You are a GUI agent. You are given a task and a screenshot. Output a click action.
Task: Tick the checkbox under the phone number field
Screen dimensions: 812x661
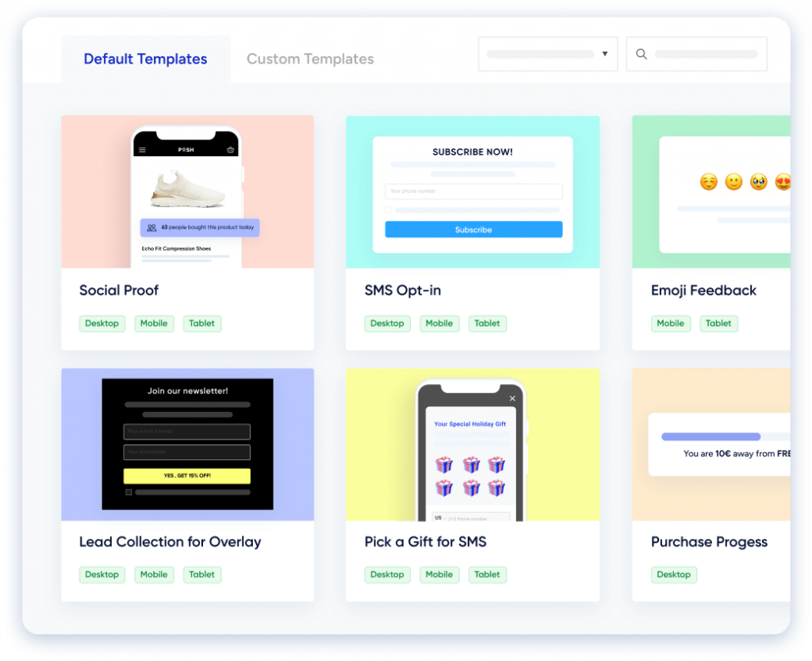[x=389, y=209]
